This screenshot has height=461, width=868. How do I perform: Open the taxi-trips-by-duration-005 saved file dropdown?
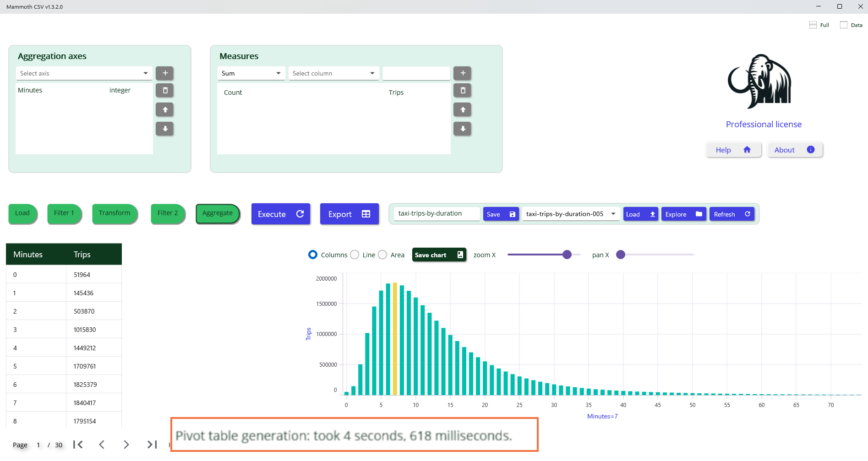coord(571,214)
